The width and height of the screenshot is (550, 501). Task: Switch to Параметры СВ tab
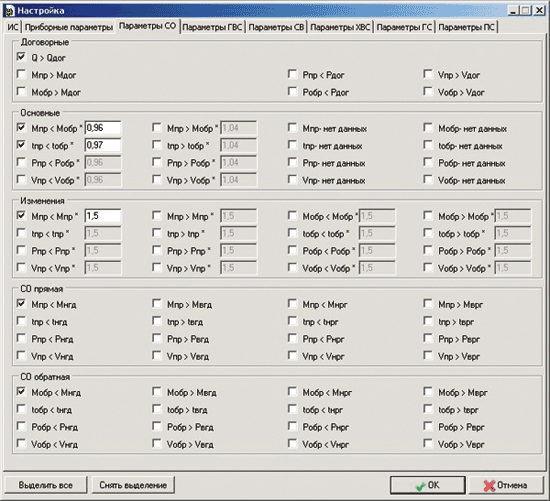pos(276,27)
